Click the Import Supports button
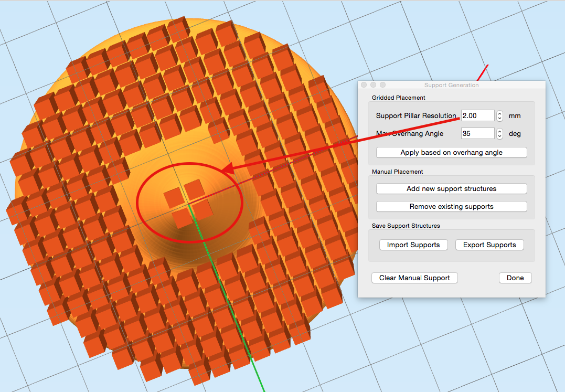Screen dimensions: 565x392 [x=414, y=245]
